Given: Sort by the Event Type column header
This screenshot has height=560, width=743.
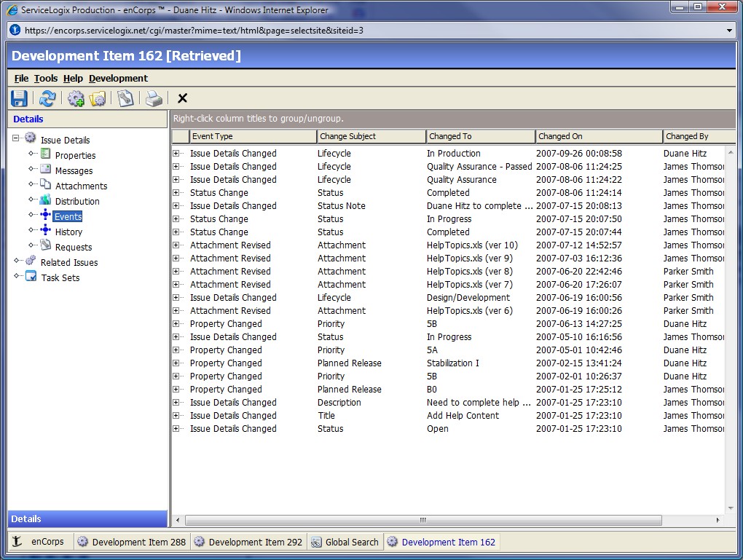Looking at the screenshot, I should pyautogui.click(x=253, y=136).
